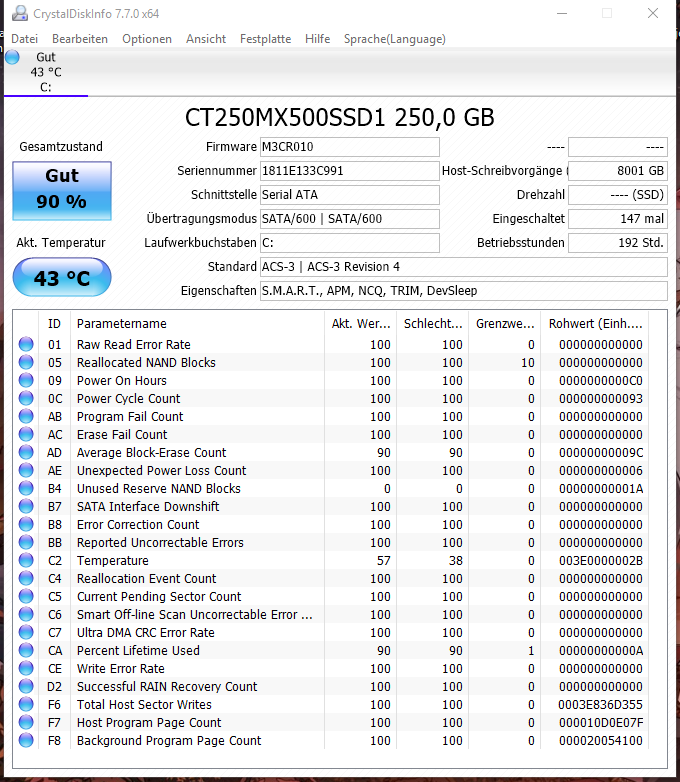This screenshot has width=680, height=782.
Task: Open the Ansicht menu
Action: pyautogui.click(x=206, y=39)
